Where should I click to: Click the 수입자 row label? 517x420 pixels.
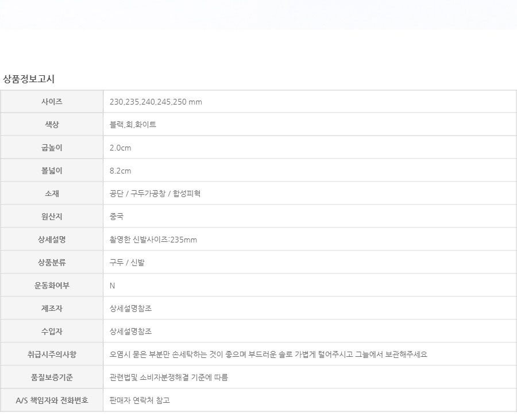pyautogui.click(x=52, y=332)
